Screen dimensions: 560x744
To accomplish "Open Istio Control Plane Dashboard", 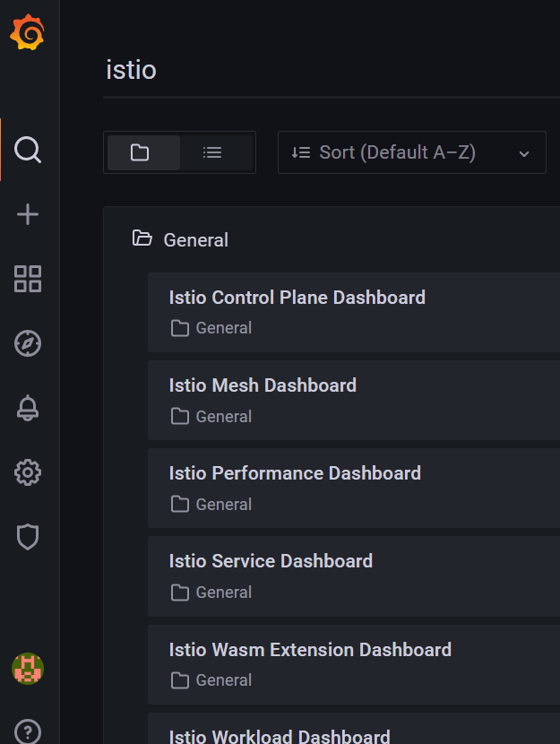I will pyautogui.click(x=354, y=312).
